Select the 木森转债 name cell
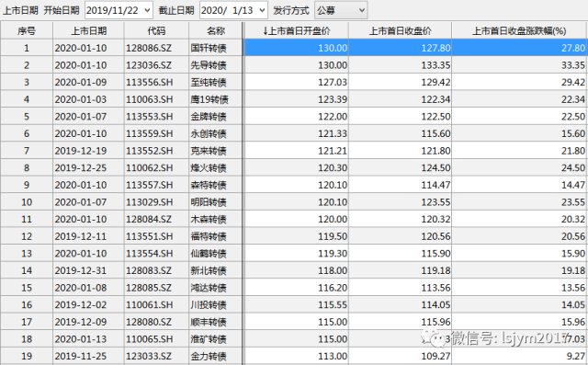This screenshot has height=365, width=588. point(216,219)
